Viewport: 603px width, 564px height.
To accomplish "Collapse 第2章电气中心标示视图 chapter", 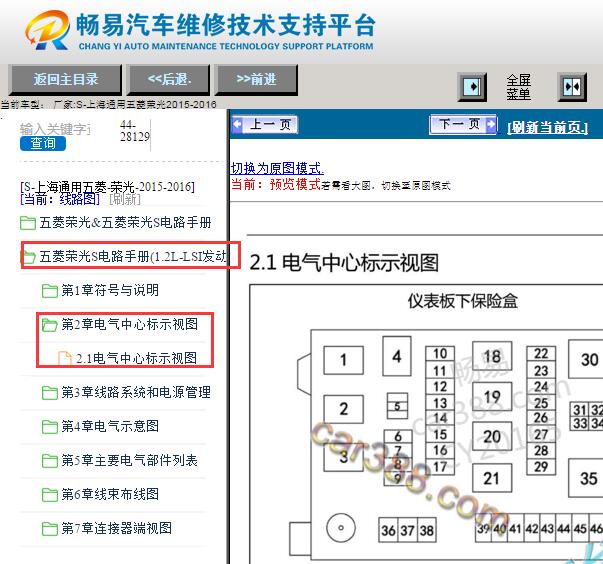I will click(x=130, y=324).
